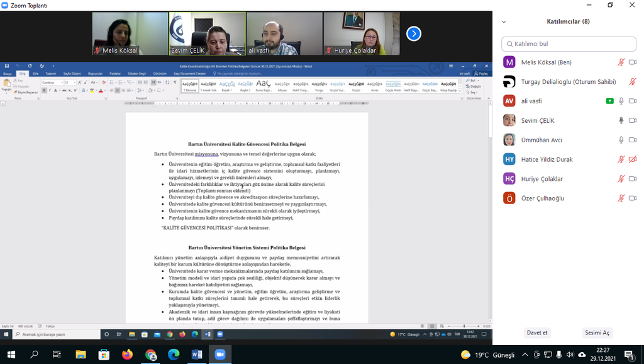Launch Firefox from the taskbar
644x364 pixels.
pyautogui.click(x=128, y=355)
